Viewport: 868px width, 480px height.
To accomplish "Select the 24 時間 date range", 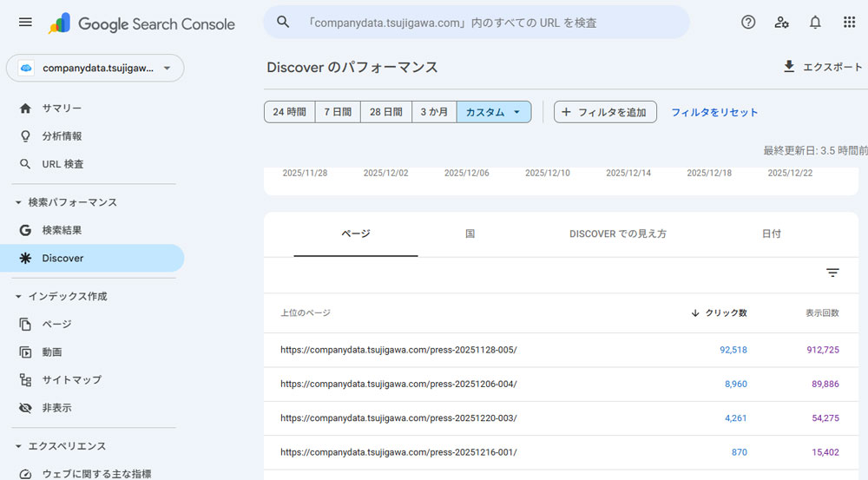I will pyautogui.click(x=290, y=112).
